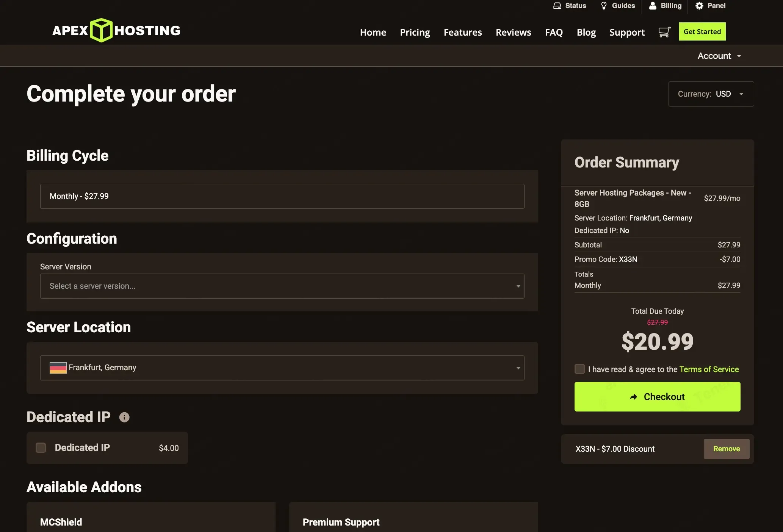The image size is (783, 532).
Task: Open the Currency USD selector
Action: (x=711, y=94)
